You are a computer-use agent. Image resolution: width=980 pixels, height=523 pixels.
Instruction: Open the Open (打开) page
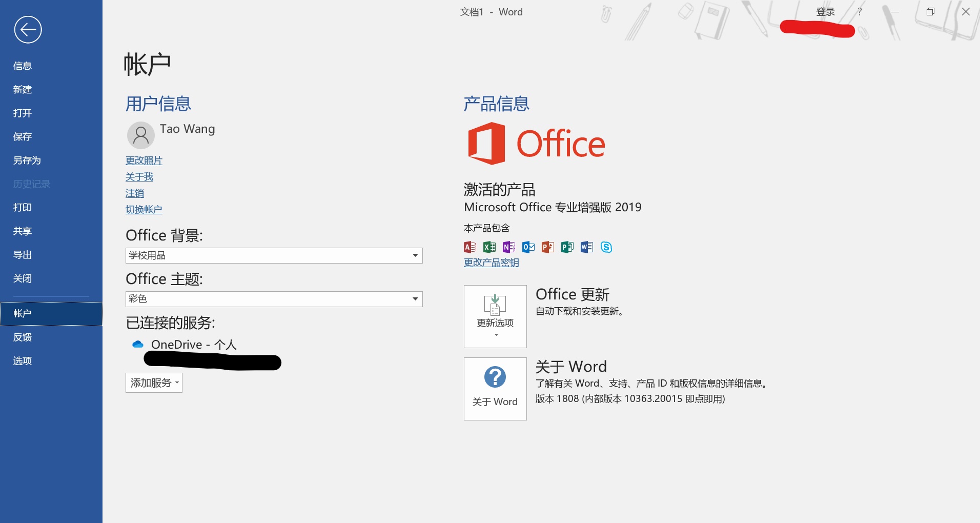click(51, 113)
